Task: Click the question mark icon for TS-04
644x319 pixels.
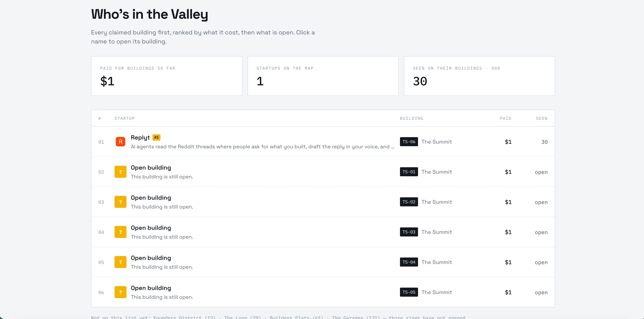Action: (120, 262)
